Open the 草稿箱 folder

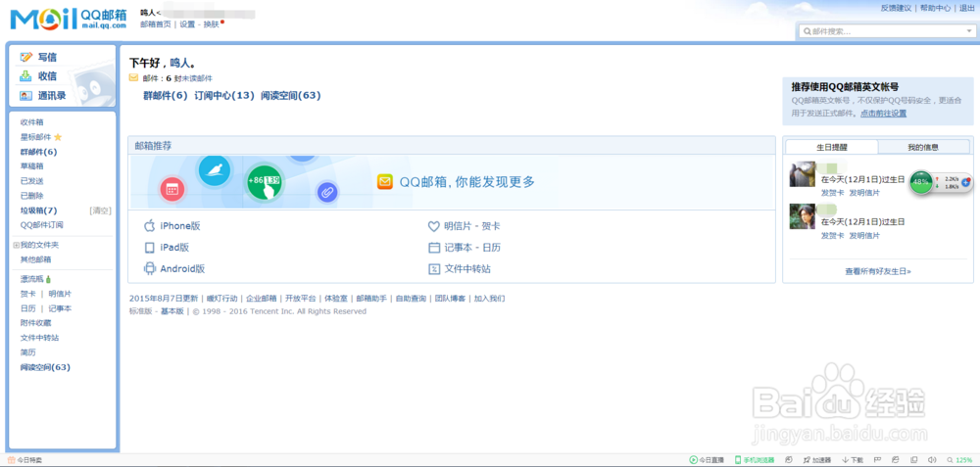click(32, 166)
